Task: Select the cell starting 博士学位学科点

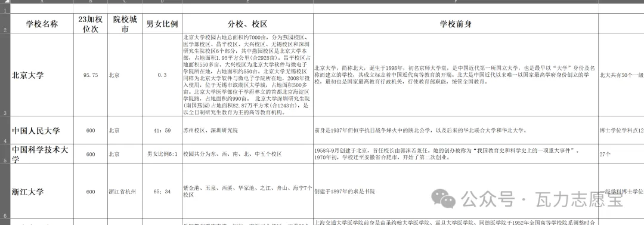Action: [621, 130]
